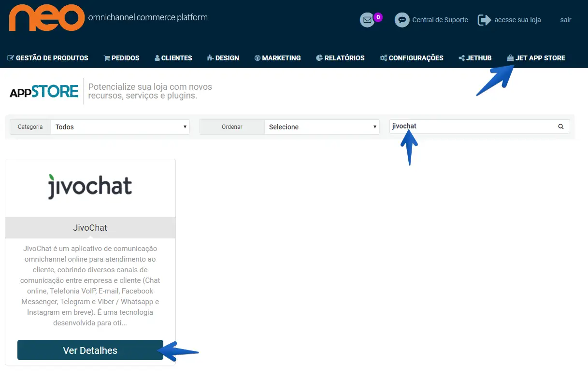Screen dimensions: 588x377
Task: Select the JivoChat app title bar
Action: [x=90, y=227]
